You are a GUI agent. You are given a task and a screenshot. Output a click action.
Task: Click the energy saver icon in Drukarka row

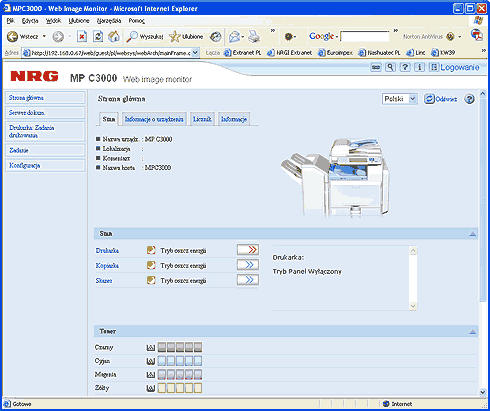[x=151, y=250]
